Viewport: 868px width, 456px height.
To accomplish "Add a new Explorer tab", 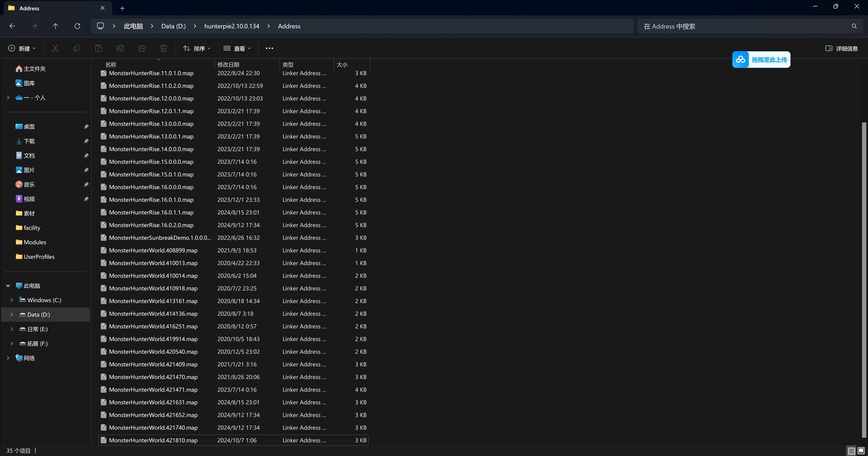I will tap(122, 8).
